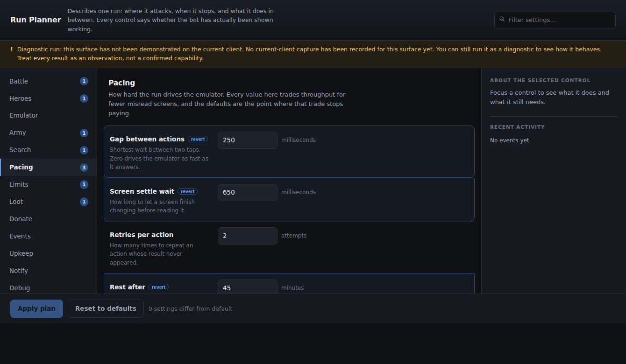Click the Battle badge count icon
This screenshot has height=364, width=626.
[x=84, y=81]
